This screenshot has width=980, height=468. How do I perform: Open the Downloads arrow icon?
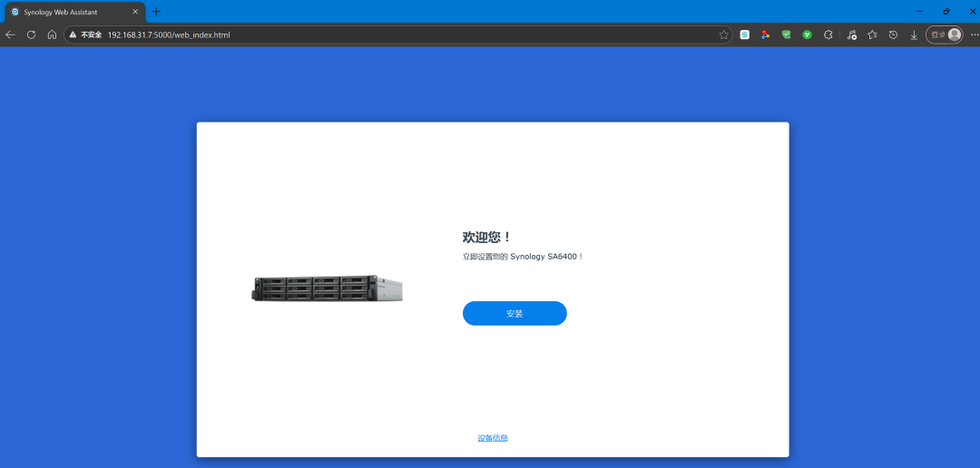coord(914,35)
